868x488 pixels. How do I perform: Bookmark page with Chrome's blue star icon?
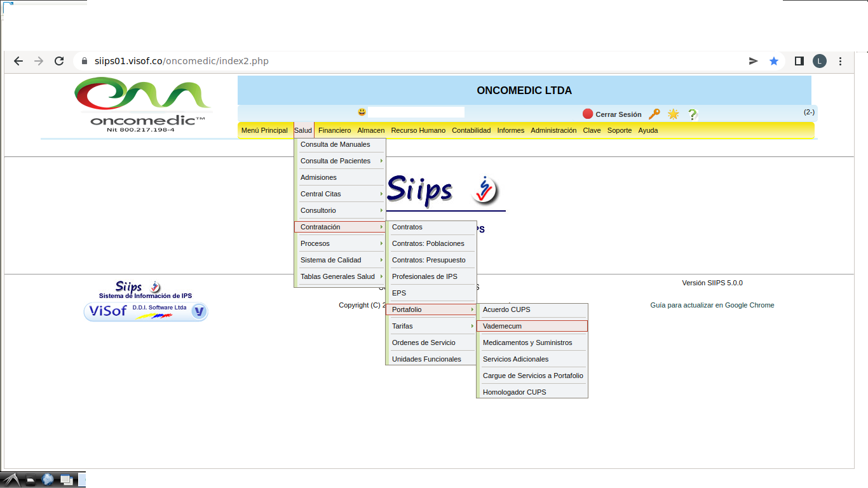point(773,61)
